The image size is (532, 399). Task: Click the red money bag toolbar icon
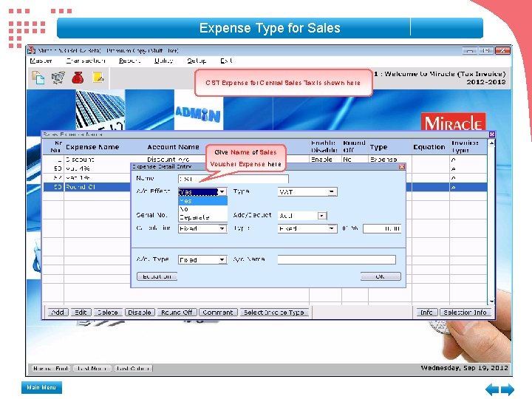[78, 78]
